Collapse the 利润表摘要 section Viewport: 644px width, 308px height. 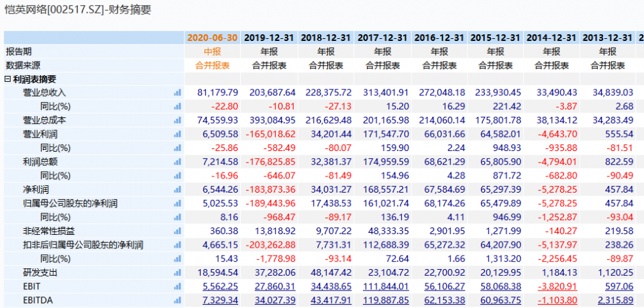[x=7, y=79]
